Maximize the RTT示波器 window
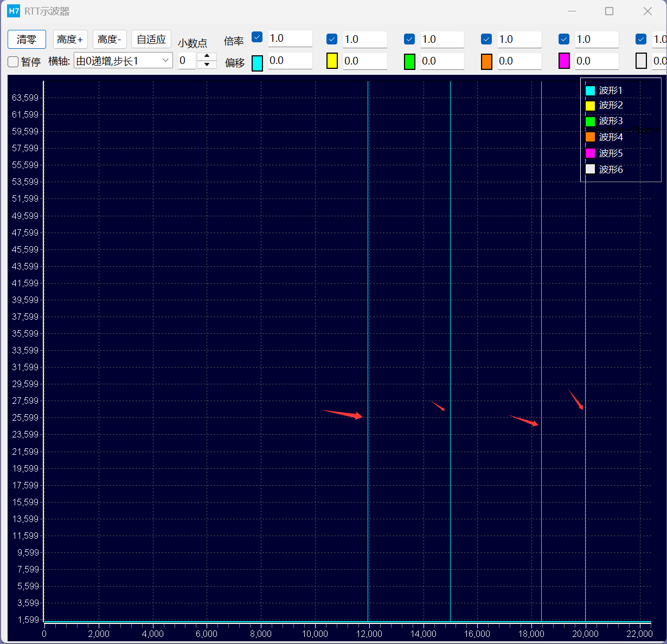667x644 pixels. [609, 11]
